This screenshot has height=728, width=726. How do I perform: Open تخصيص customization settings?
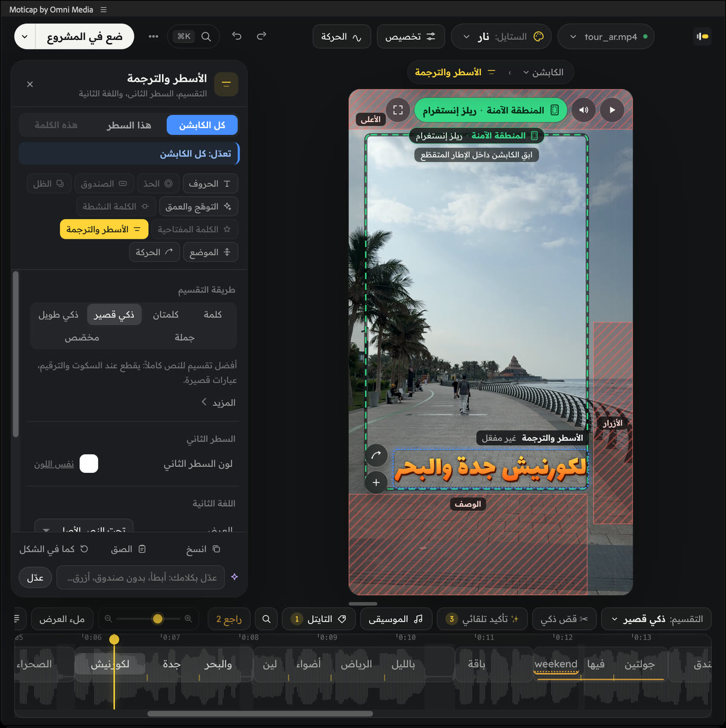click(x=411, y=36)
